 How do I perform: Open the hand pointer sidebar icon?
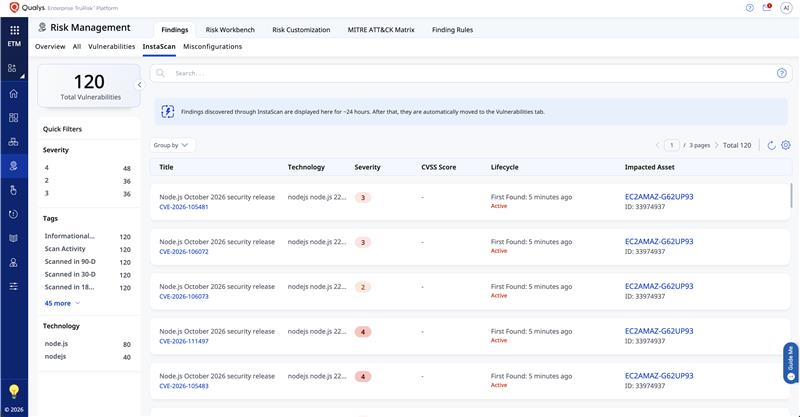pos(14,190)
